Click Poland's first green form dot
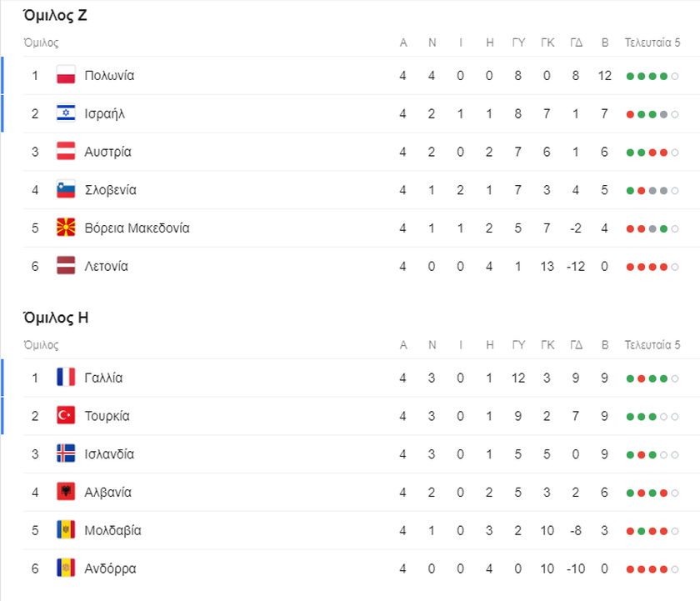This screenshot has height=601, width=700. [630, 77]
